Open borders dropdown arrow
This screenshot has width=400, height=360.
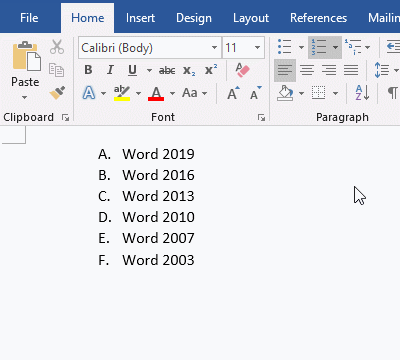(335, 93)
